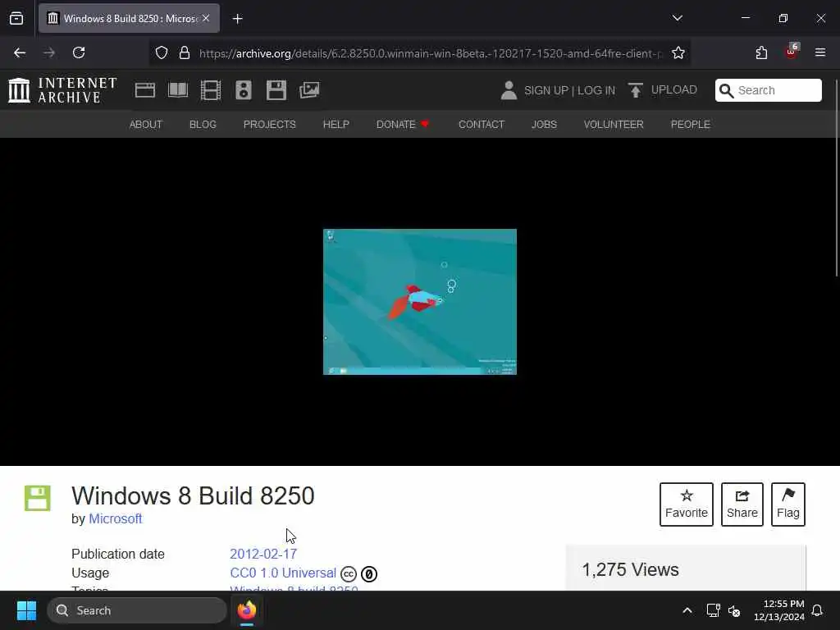Open a new tab with plus icon
Viewport: 840px width, 630px height.
click(x=238, y=19)
